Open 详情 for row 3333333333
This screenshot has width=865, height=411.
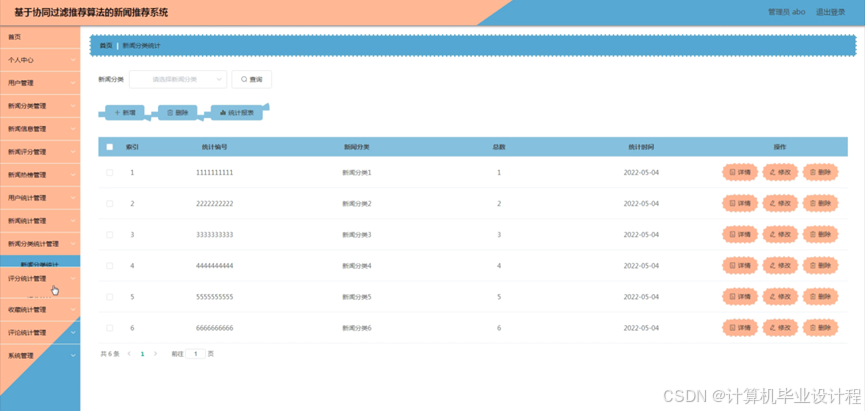[x=740, y=234]
